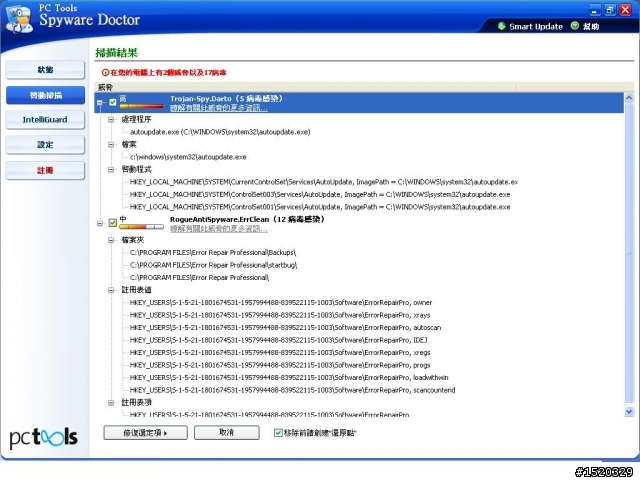Click more info link under Trojan-Spy.Darto
This screenshot has width=640, height=480.
coord(219,108)
